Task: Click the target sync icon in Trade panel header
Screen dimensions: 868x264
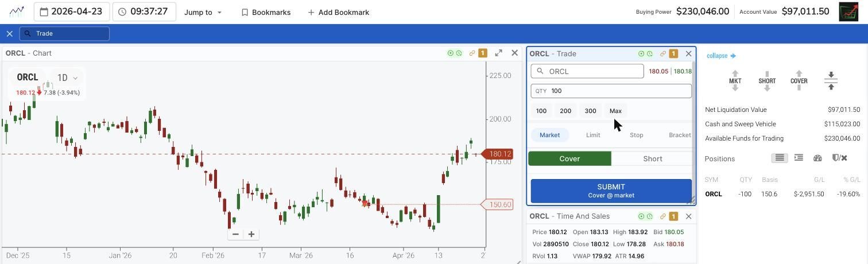Action: tap(641, 54)
